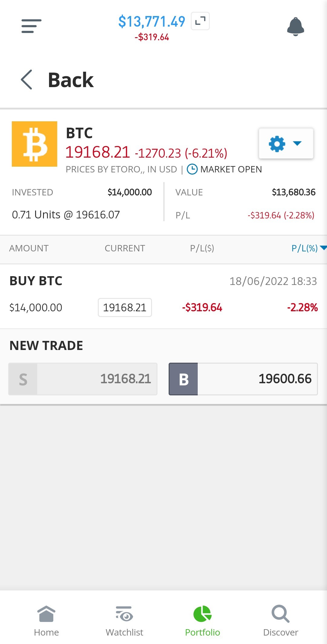This screenshot has height=644, width=327.
Task: Tap the notifications bell icon
Action: click(296, 27)
